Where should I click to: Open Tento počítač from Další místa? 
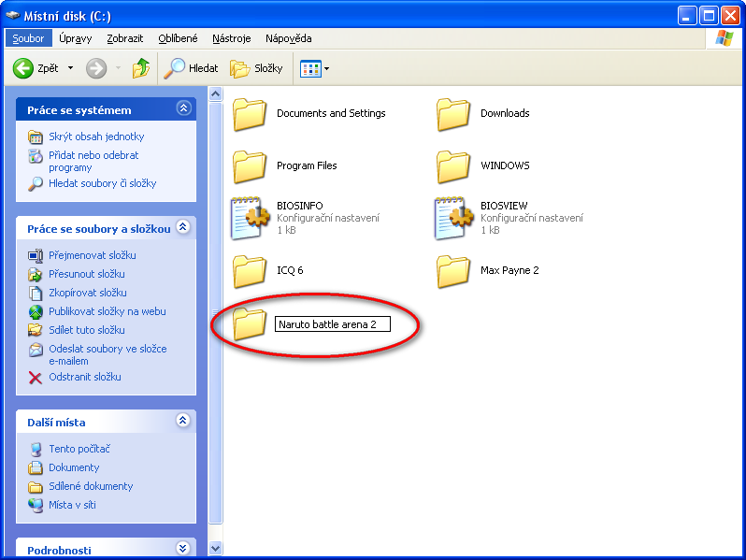(79, 449)
